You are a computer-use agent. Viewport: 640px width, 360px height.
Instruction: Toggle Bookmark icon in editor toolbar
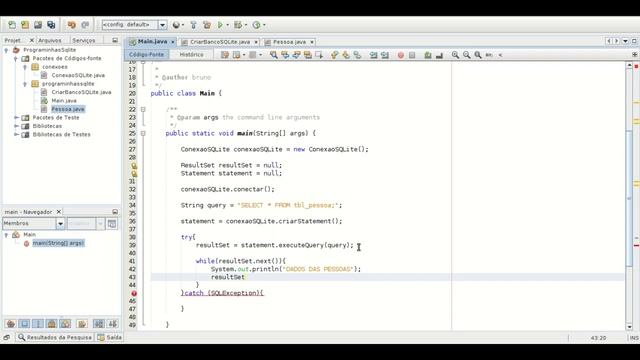(357, 55)
